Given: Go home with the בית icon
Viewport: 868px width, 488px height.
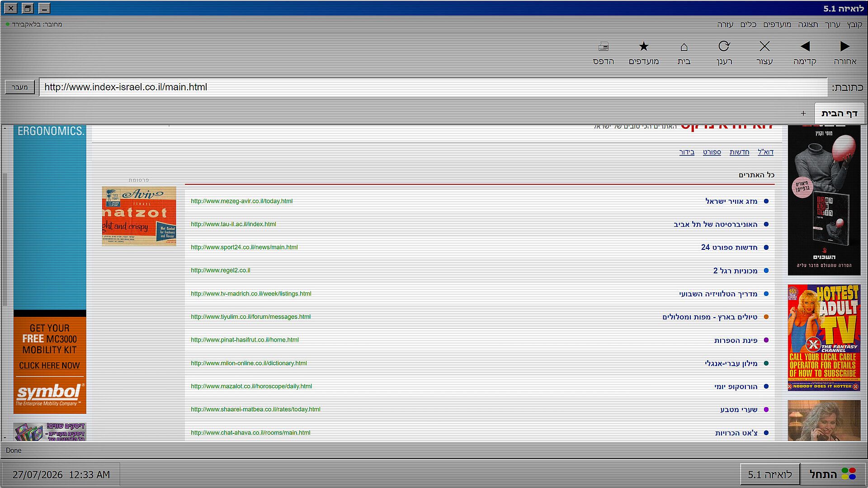Looking at the screenshot, I should click(684, 47).
